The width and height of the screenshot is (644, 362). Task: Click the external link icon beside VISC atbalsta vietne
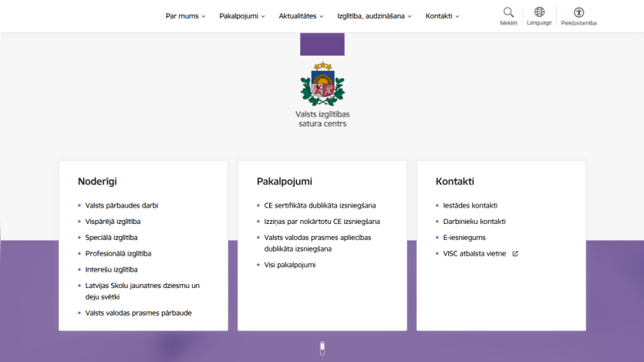pos(515,254)
